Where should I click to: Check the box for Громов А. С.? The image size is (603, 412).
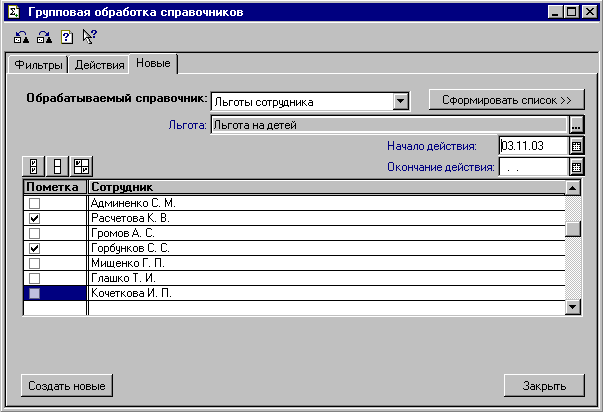34,233
